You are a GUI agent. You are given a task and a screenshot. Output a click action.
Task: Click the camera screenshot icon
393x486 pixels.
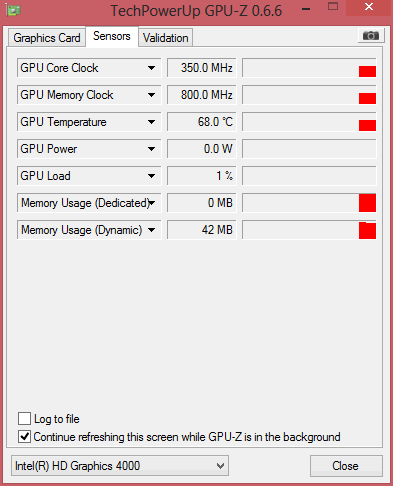point(371,36)
